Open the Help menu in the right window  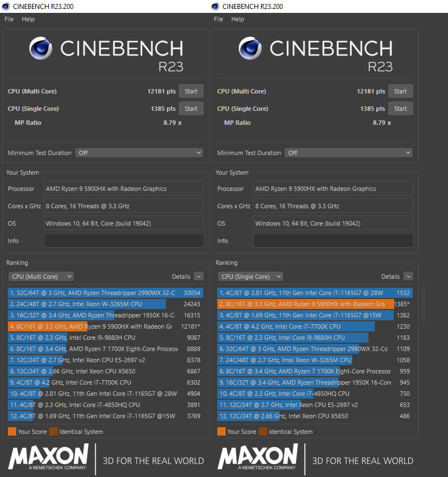point(237,19)
